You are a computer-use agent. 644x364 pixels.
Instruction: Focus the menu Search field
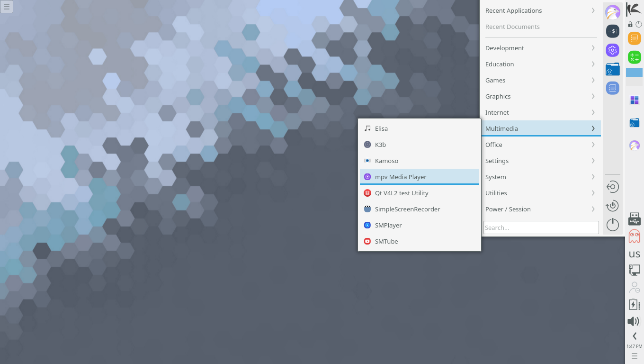[541, 227]
